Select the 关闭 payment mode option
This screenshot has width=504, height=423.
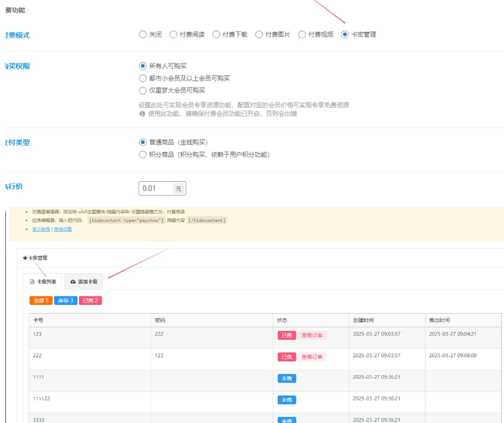click(x=143, y=35)
